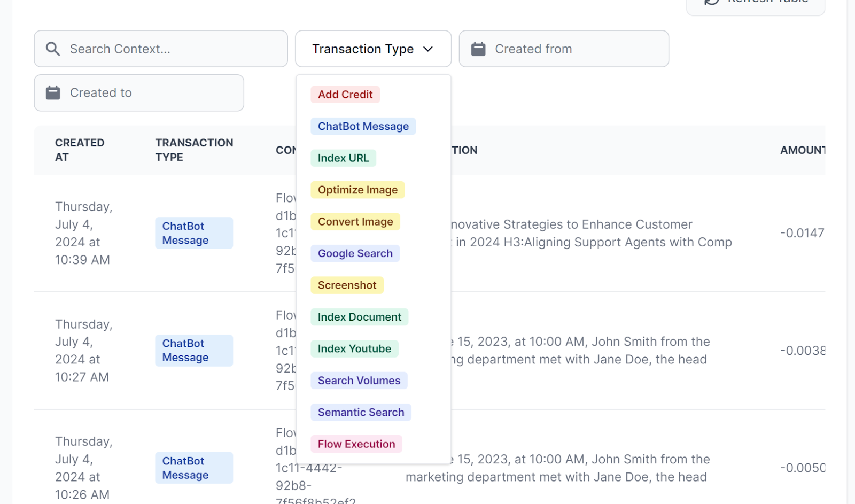Select the Flow Execution transaction tag
Image resolution: width=855 pixels, height=504 pixels.
tap(356, 444)
